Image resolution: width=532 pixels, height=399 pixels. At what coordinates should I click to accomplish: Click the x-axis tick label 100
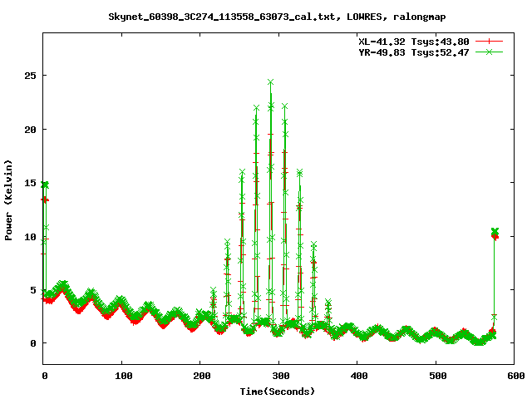click(122, 376)
